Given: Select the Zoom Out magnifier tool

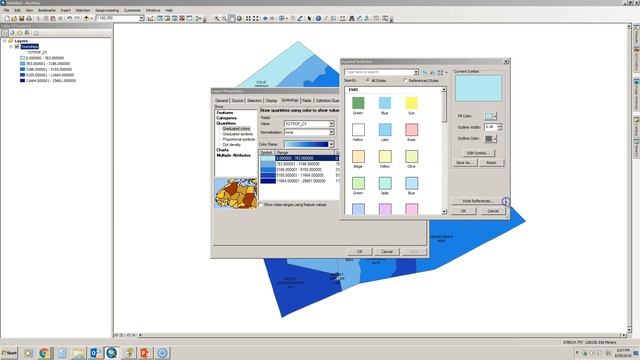Looking at the screenshot, I should 224,18.
